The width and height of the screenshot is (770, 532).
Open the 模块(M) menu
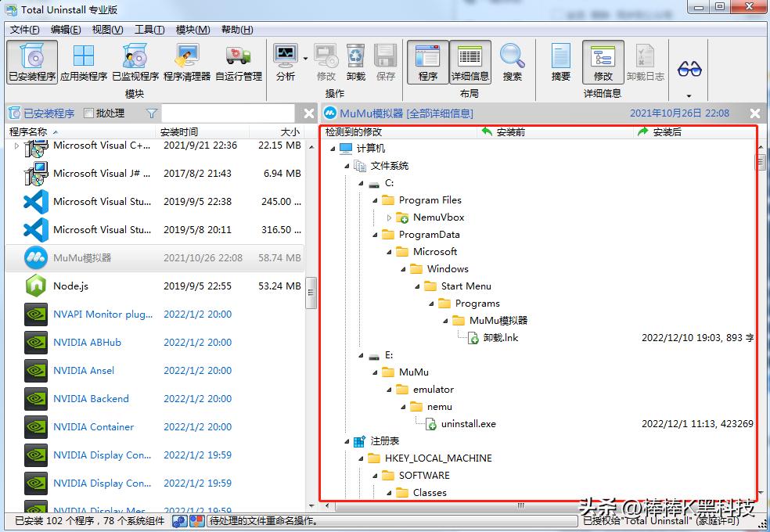click(192, 30)
